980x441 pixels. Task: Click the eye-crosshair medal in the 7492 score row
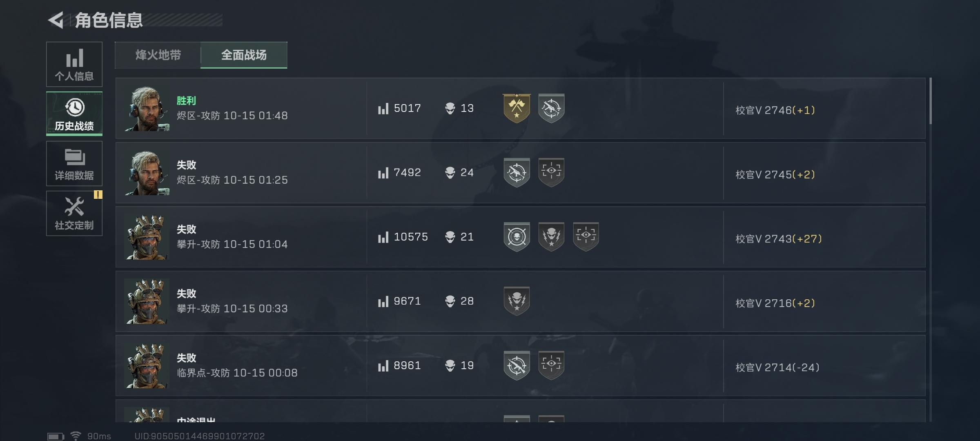coord(551,172)
